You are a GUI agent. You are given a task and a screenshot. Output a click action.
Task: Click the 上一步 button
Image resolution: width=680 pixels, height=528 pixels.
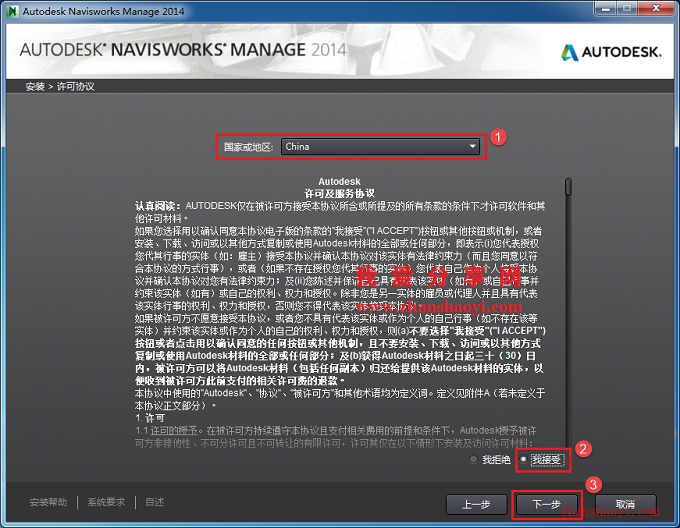[x=477, y=504]
